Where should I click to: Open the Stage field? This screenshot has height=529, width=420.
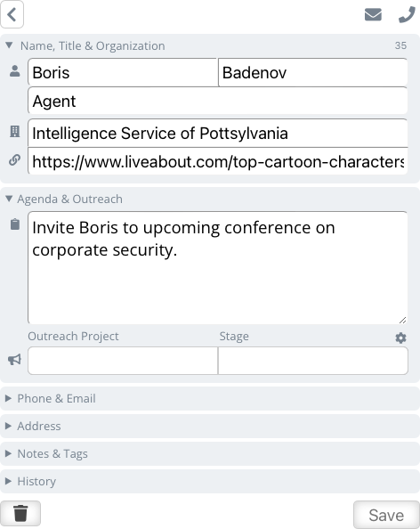[313, 361]
